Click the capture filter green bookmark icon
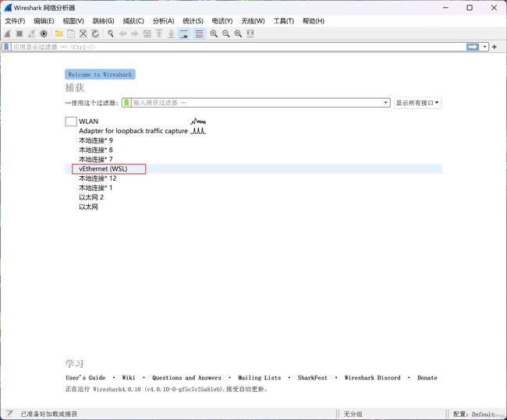This screenshot has width=507, height=420. pos(126,103)
